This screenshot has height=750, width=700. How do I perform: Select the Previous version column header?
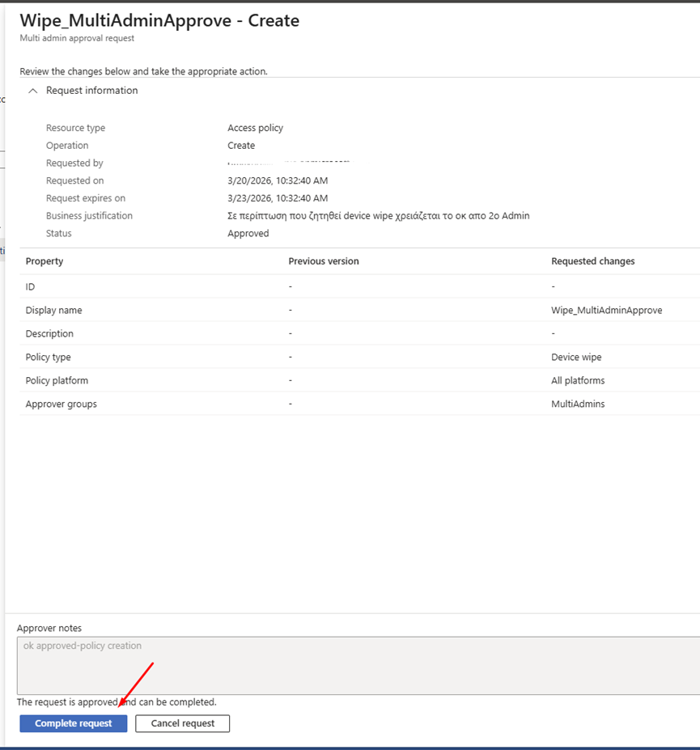point(324,261)
